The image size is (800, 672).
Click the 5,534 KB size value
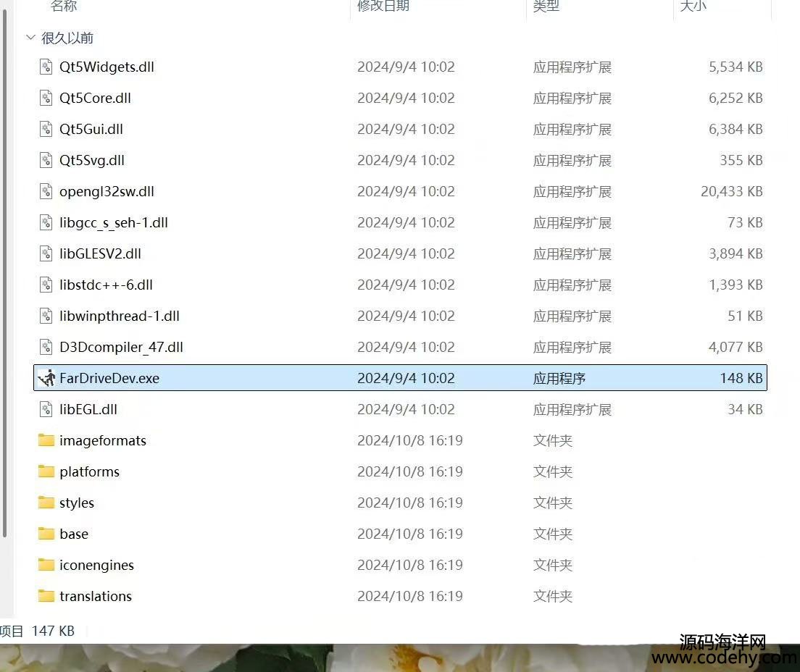(x=736, y=67)
